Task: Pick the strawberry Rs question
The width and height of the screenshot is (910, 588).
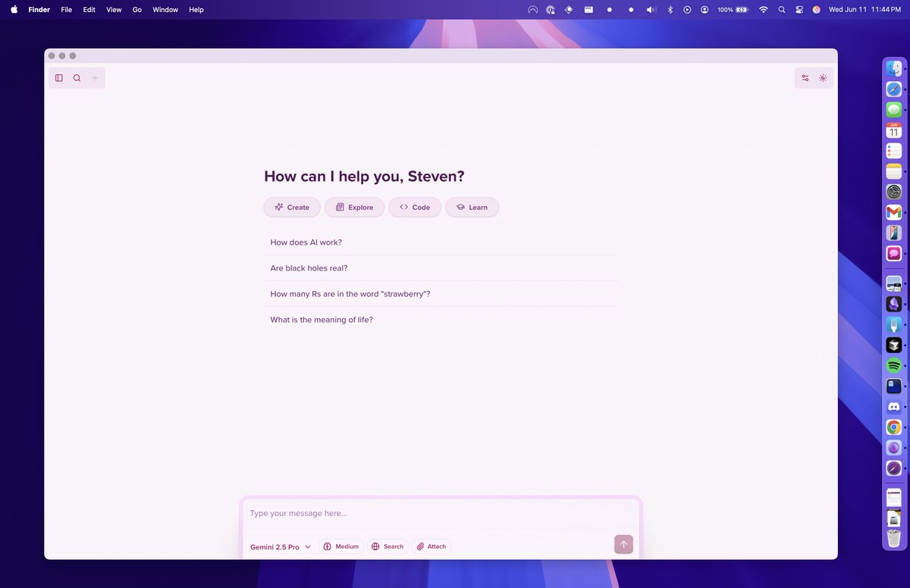Action: pos(441,294)
